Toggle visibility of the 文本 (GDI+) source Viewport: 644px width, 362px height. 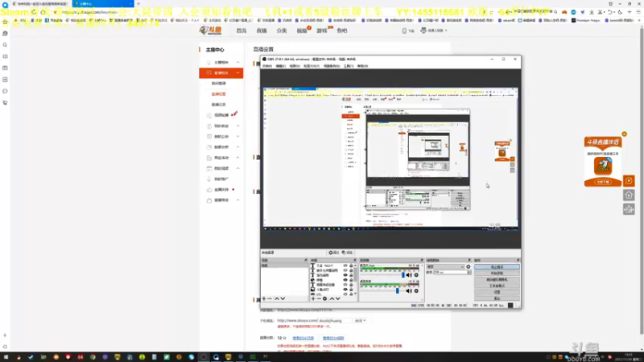point(345,266)
